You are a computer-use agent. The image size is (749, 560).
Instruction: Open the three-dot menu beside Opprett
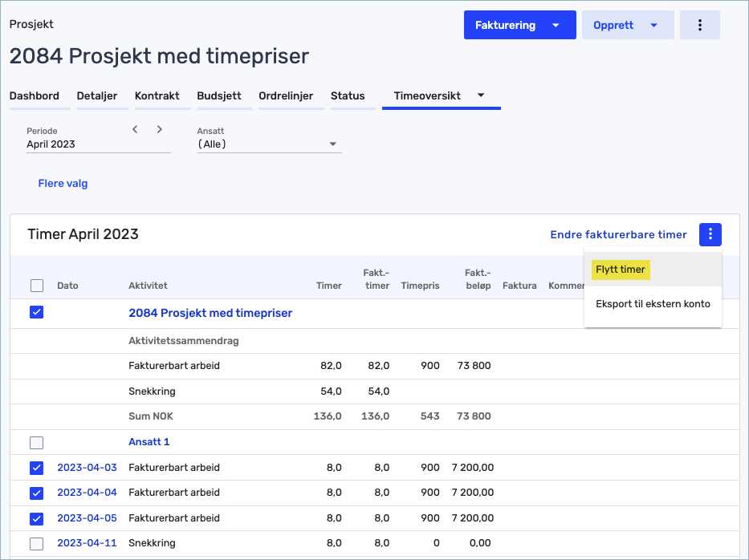pyautogui.click(x=700, y=25)
